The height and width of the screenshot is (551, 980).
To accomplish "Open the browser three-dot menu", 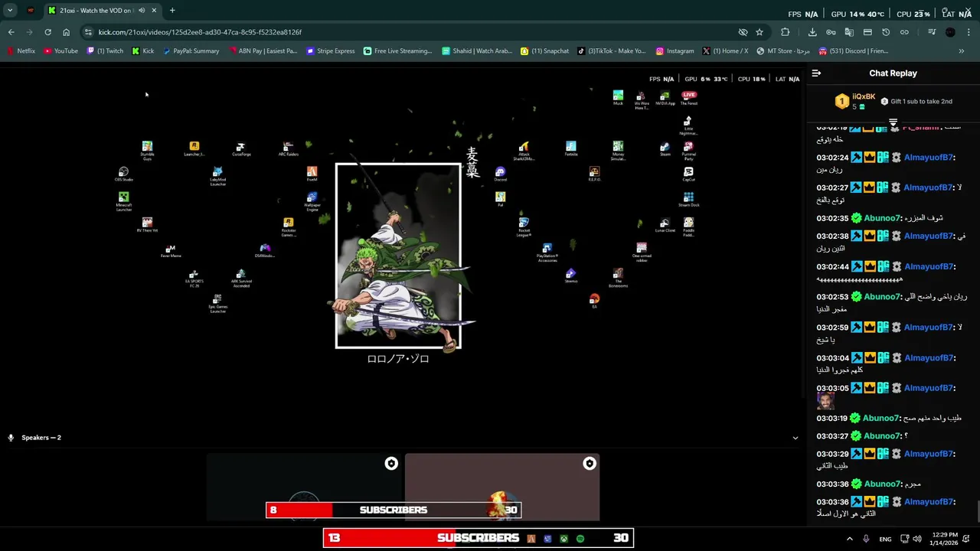I will point(969,32).
